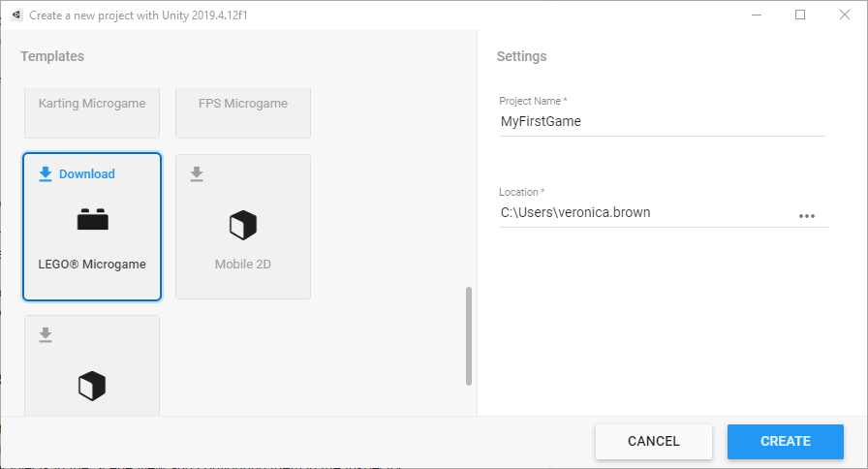Click the Mobile 2D download icon
Viewport: 868px width, 469px height.
196,174
